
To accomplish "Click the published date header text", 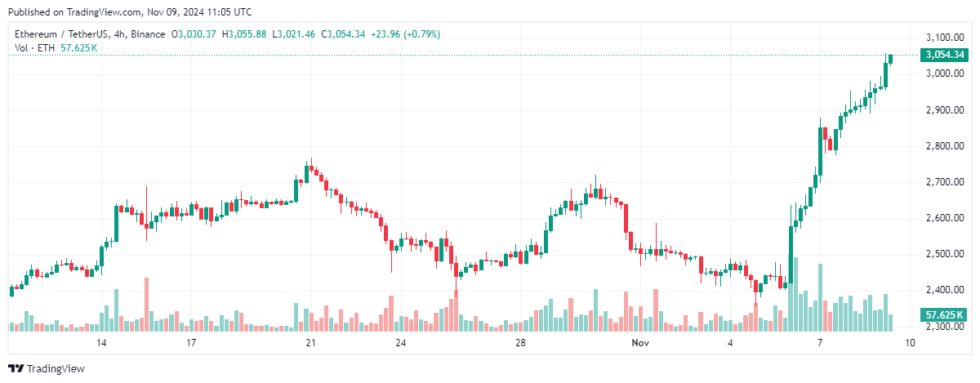I will click(130, 12).
